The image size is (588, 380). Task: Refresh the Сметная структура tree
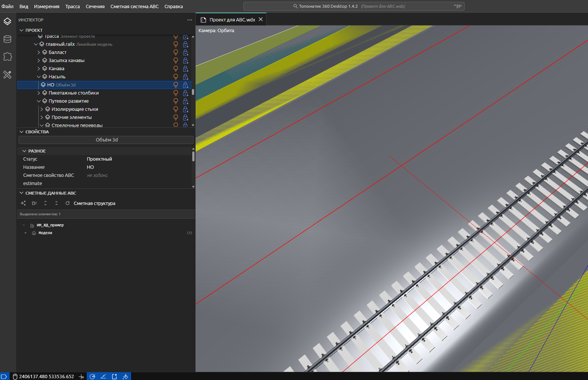68,203
